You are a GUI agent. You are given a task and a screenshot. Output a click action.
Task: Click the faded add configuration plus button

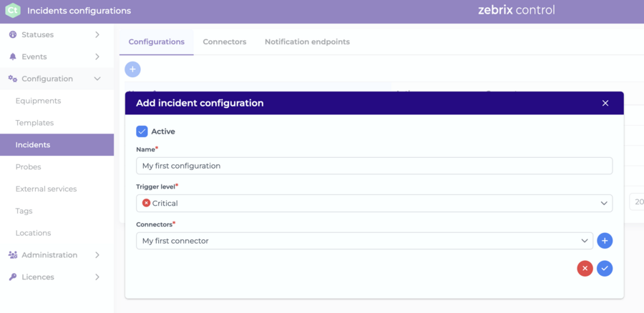click(x=132, y=69)
